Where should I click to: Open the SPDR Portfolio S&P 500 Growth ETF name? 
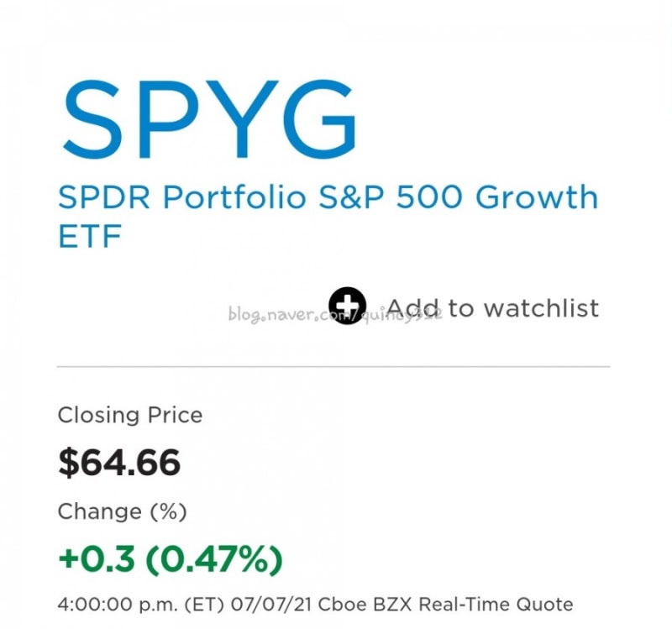328,197
